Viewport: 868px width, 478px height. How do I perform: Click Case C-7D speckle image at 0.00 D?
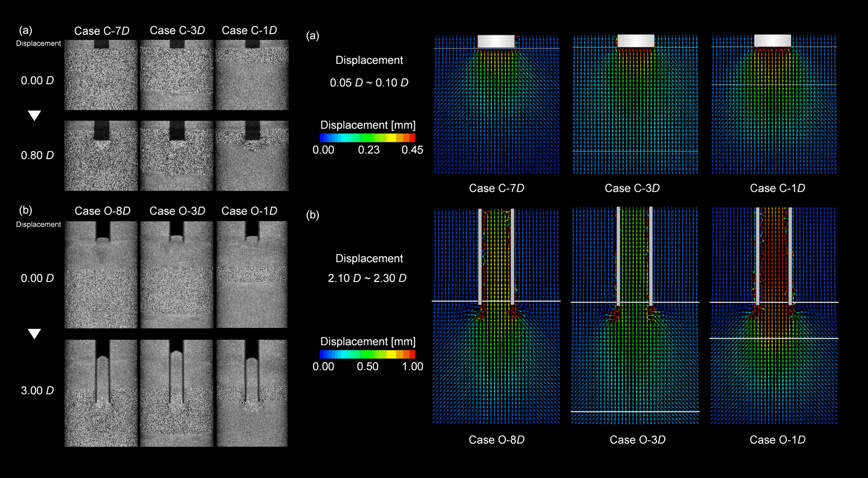(x=101, y=75)
